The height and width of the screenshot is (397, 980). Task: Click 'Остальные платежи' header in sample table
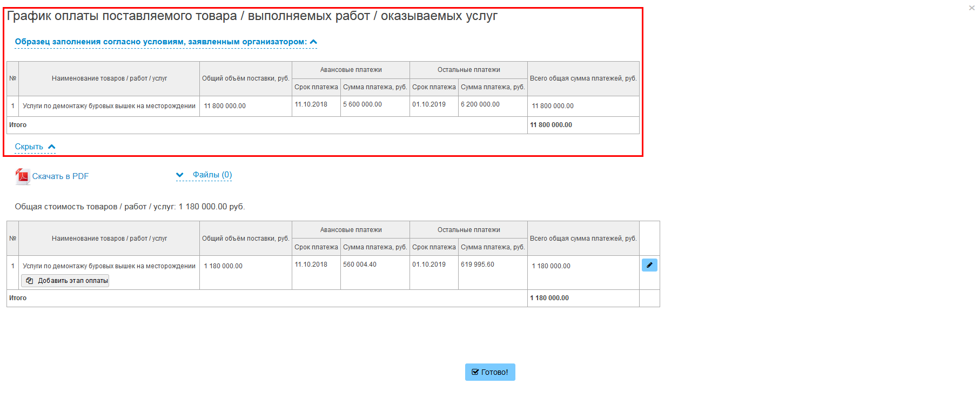click(469, 70)
